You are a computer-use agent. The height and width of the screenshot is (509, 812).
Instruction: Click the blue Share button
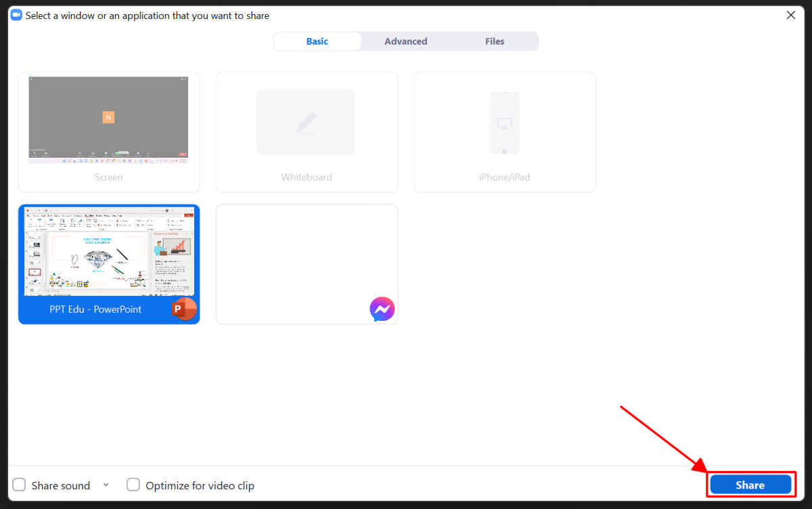750,485
